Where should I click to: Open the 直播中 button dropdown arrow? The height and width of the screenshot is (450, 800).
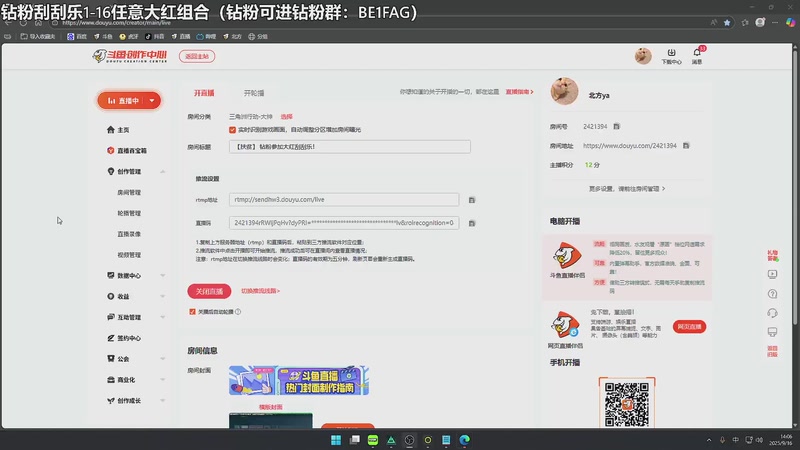(152, 101)
